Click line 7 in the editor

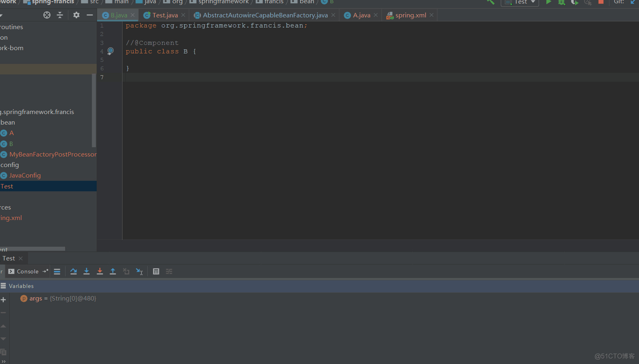[380, 77]
